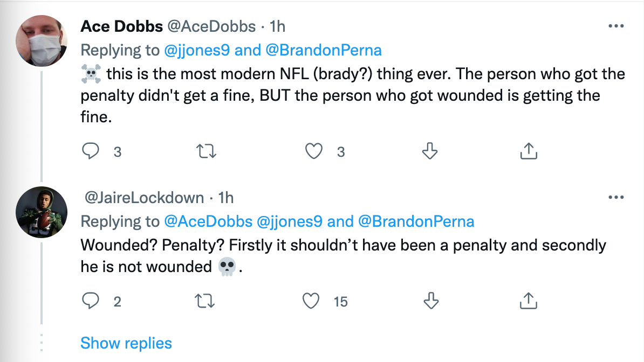Downvote JaireLockdown's reply
The width and height of the screenshot is (644, 362).
[431, 301]
